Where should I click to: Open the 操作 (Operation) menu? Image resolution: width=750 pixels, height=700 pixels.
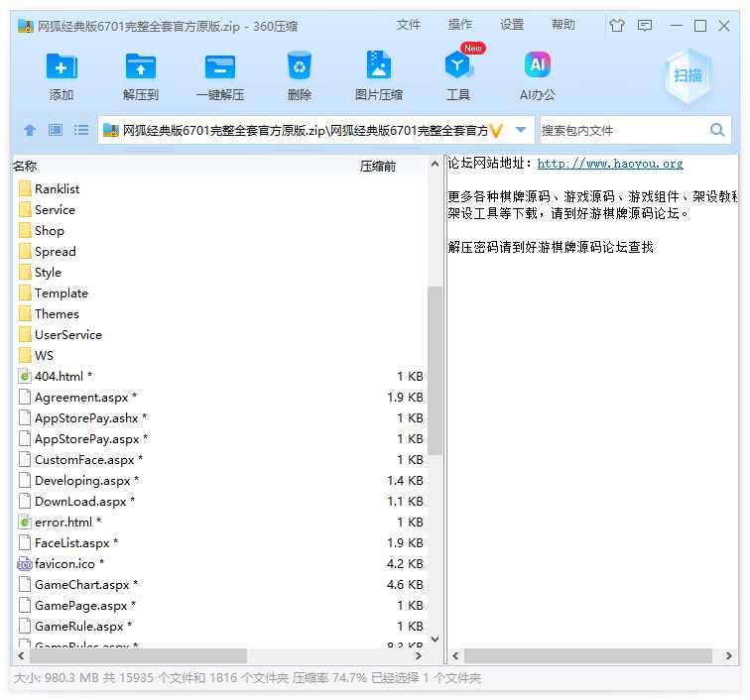pyautogui.click(x=459, y=25)
